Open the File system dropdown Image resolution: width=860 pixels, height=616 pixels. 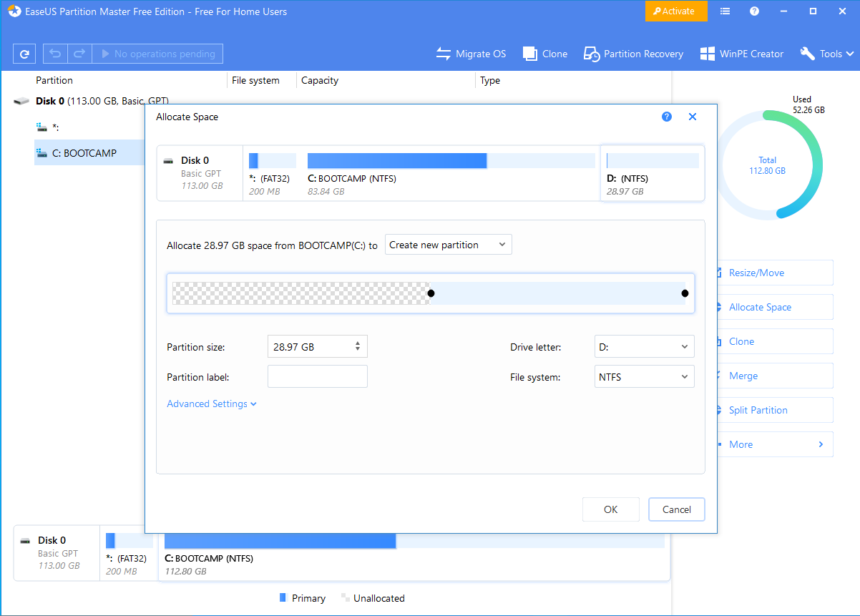(x=644, y=377)
